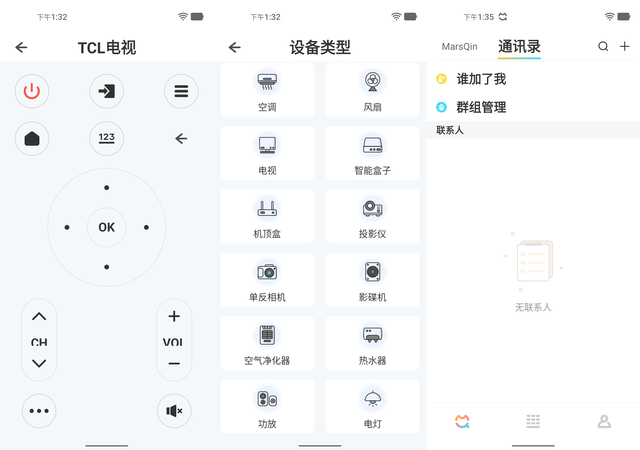Open the remote menu hamburger button
The width and height of the screenshot is (640, 450).
(x=181, y=91)
